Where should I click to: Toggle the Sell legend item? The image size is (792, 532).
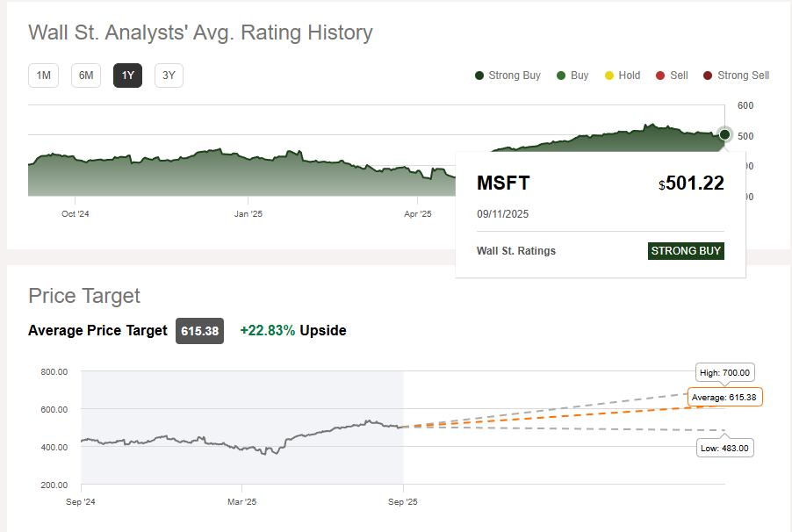coord(672,75)
